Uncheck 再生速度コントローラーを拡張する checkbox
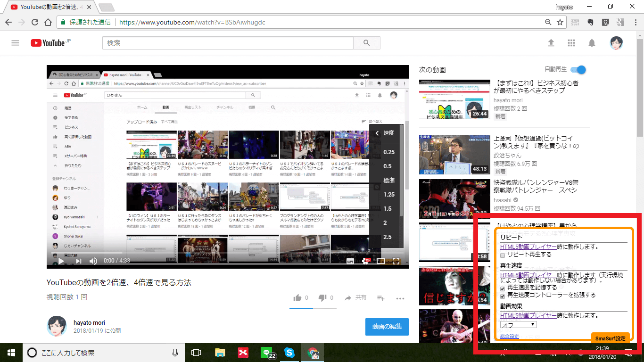This screenshot has width=644, height=362. pyautogui.click(x=503, y=296)
